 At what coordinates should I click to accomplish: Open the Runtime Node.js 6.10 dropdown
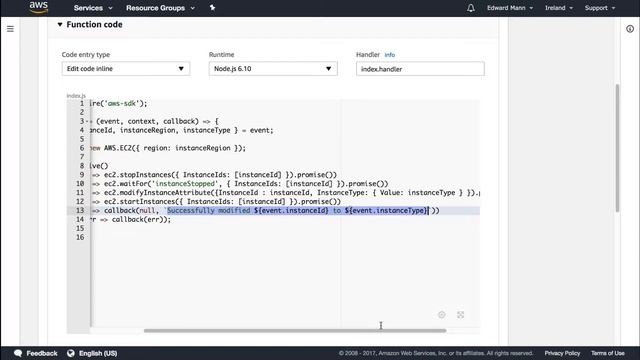tap(273, 69)
